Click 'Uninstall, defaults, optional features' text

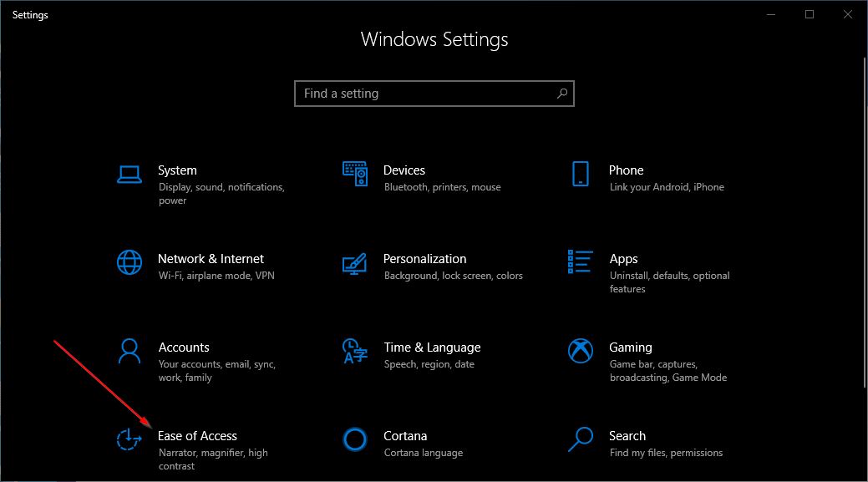pyautogui.click(x=669, y=282)
